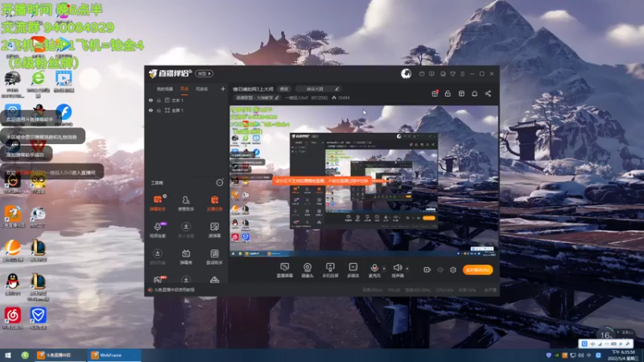Switch to 斗鱼直播伴侣 taskbar button
The image size is (644, 362).
click(60, 355)
